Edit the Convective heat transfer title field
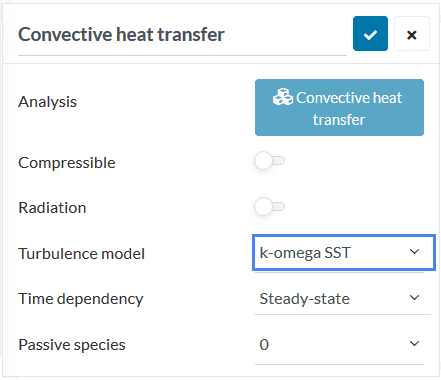 [x=182, y=35]
